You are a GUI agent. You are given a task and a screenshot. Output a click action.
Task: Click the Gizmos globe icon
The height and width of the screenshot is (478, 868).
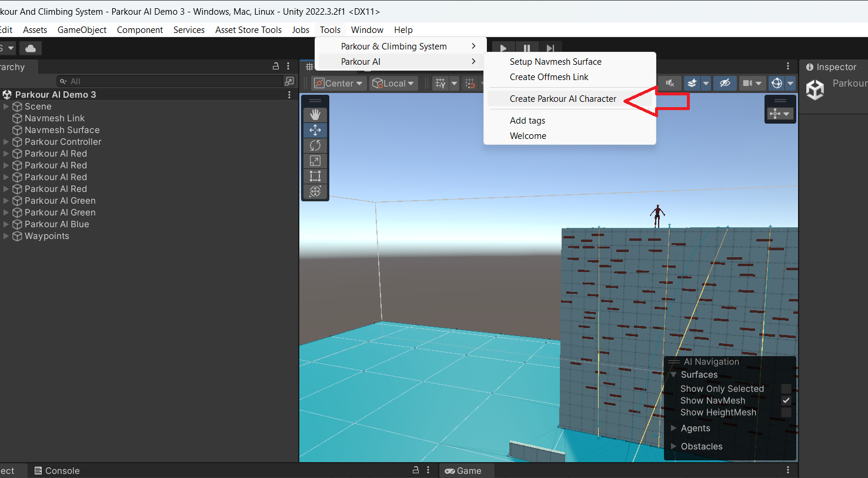[x=777, y=84]
